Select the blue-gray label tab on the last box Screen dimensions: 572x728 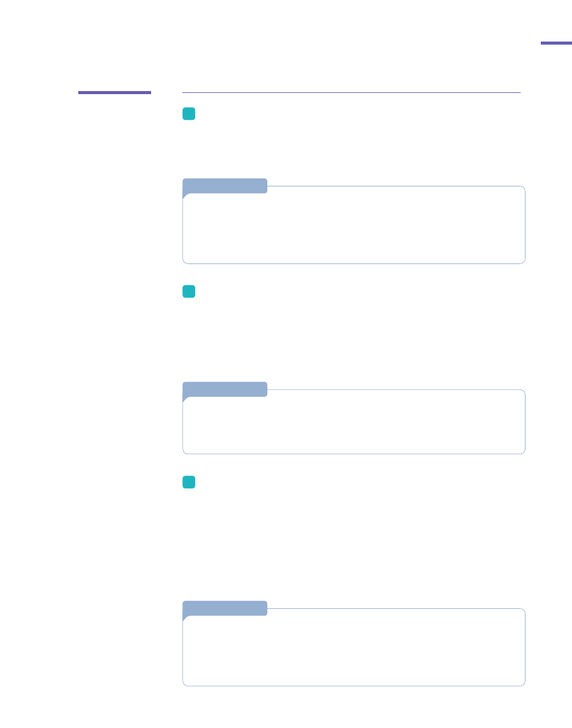coord(225,608)
